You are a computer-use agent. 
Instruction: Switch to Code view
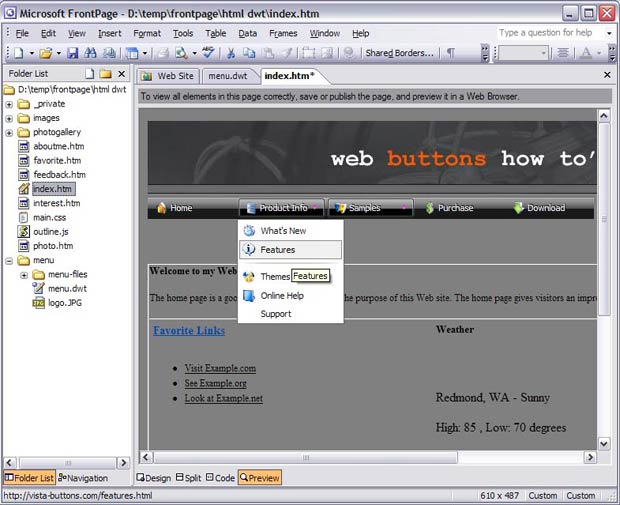click(220, 478)
